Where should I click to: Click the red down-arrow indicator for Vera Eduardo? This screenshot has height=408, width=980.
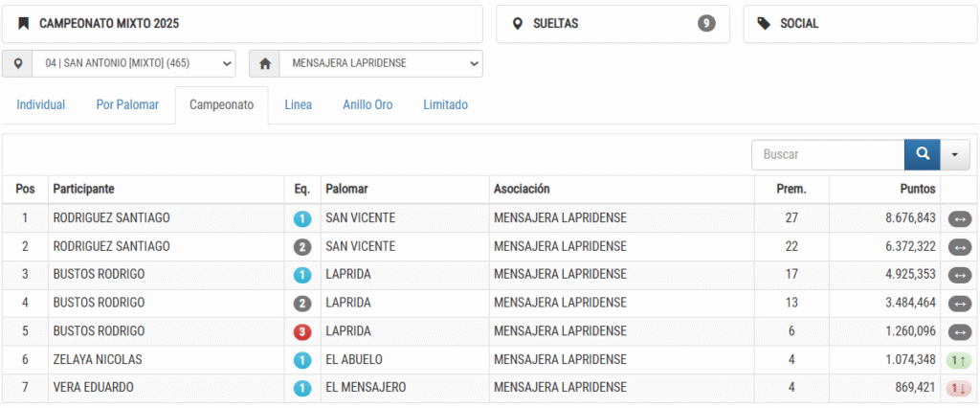pos(959,388)
